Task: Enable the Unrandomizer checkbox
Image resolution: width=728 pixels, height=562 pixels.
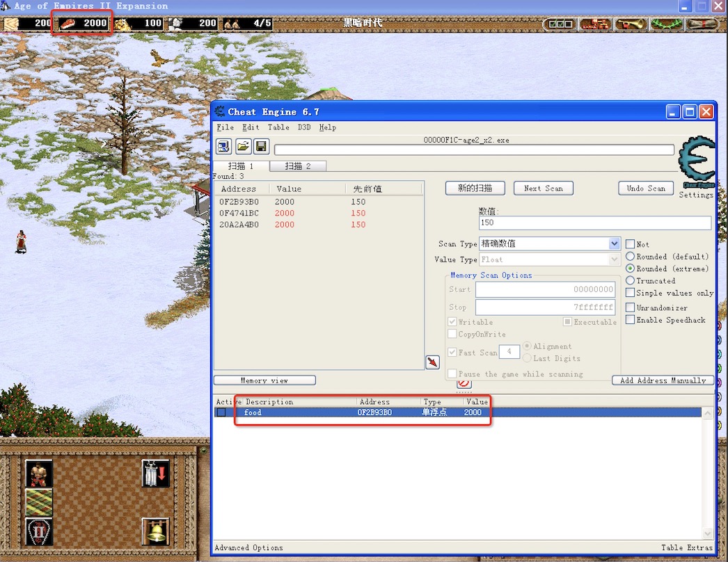Action: [630, 307]
